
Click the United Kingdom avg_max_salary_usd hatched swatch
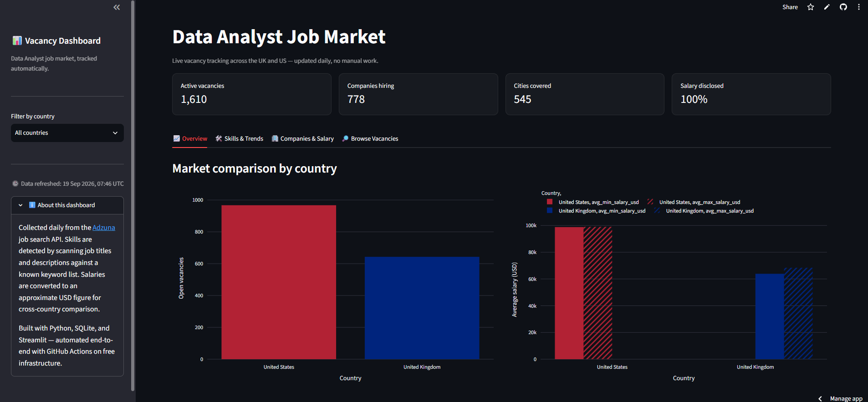[657, 210]
